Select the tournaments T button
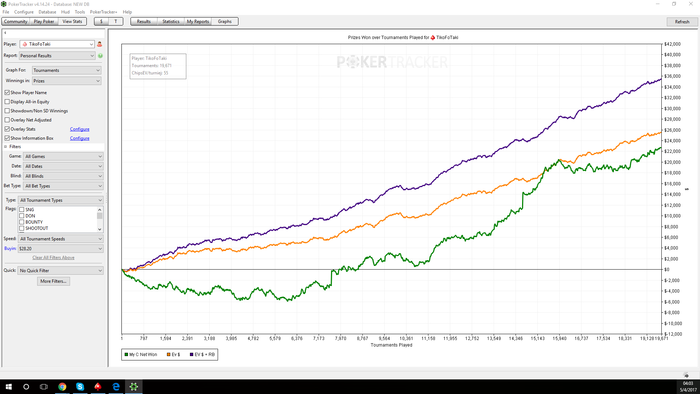The image size is (700, 394). tap(116, 21)
